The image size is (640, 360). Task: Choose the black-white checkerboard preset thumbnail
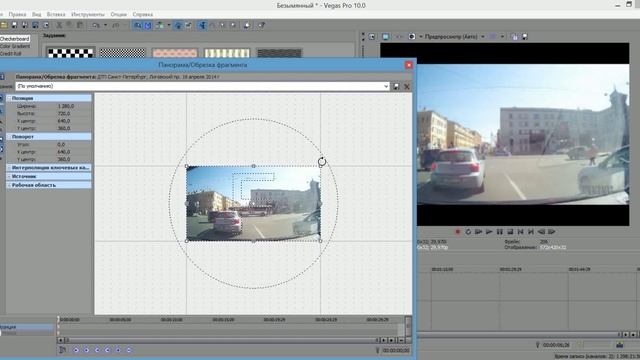[x=70, y=53]
